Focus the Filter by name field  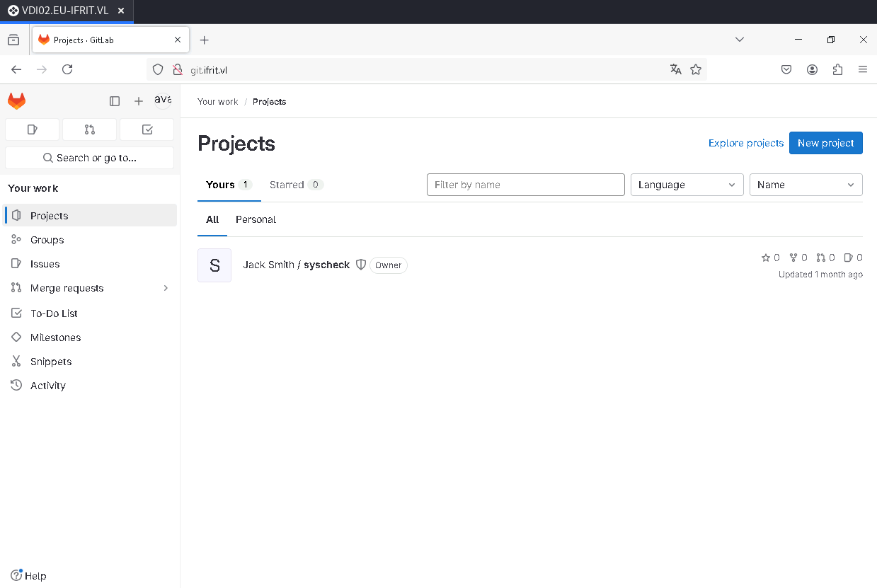click(526, 185)
